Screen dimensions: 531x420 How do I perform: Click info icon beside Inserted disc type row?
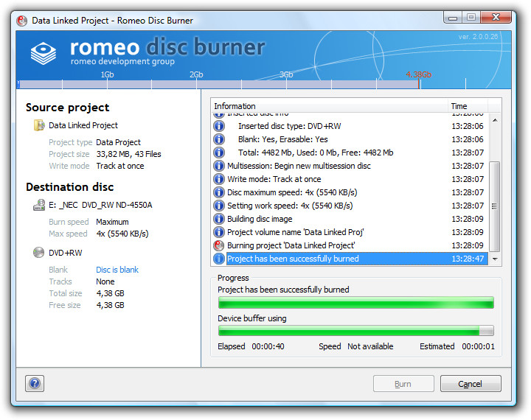[219, 126]
